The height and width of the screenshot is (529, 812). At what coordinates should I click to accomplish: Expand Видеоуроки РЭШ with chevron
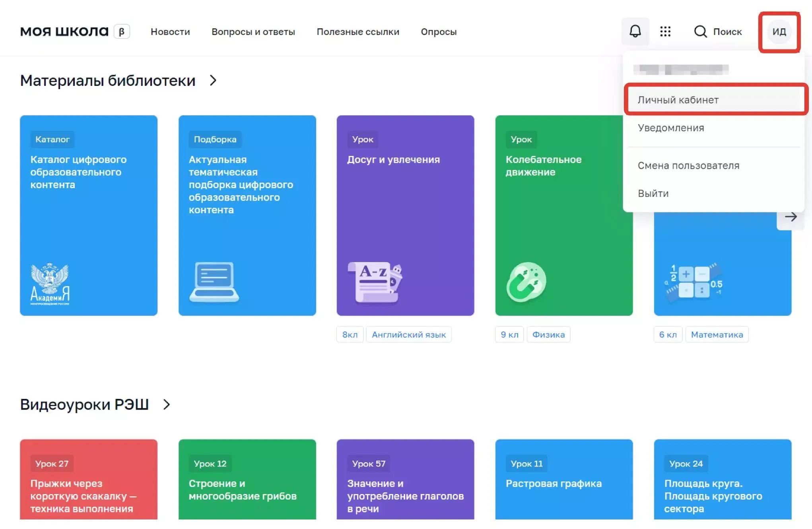(x=167, y=405)
